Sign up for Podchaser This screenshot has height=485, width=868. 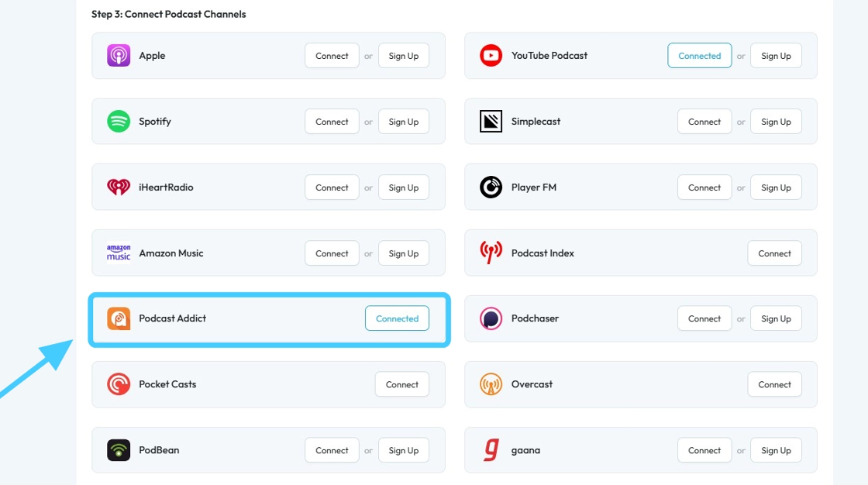tap(776, 318)
